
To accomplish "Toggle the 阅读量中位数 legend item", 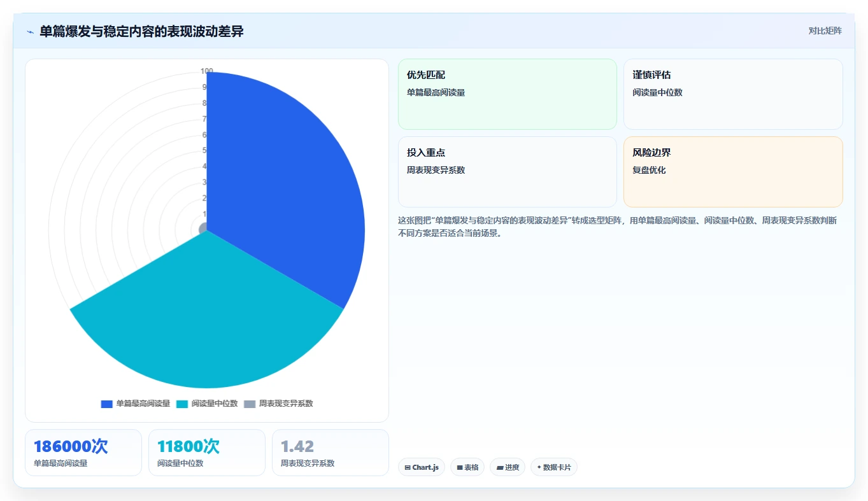I will coord(207,404).
